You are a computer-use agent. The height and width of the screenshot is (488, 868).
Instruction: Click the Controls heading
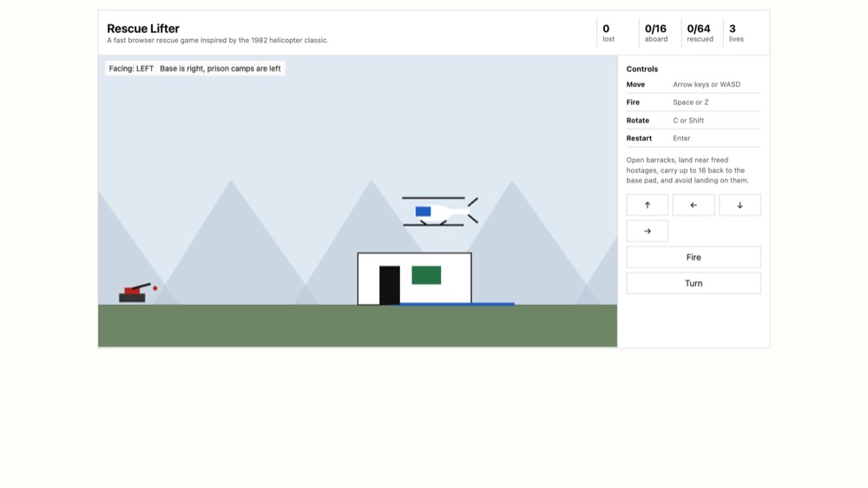click(642, 69)
